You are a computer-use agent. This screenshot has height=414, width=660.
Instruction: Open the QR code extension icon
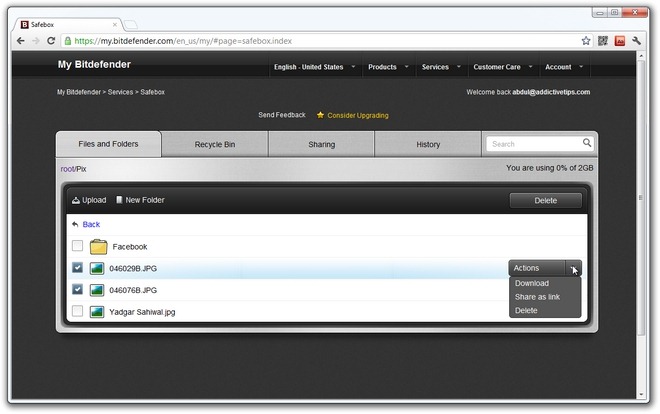point(603,41)
